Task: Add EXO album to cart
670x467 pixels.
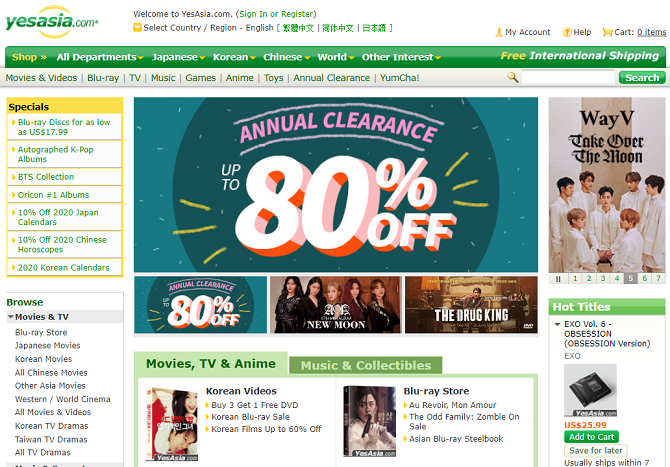Action: [591, 437]
